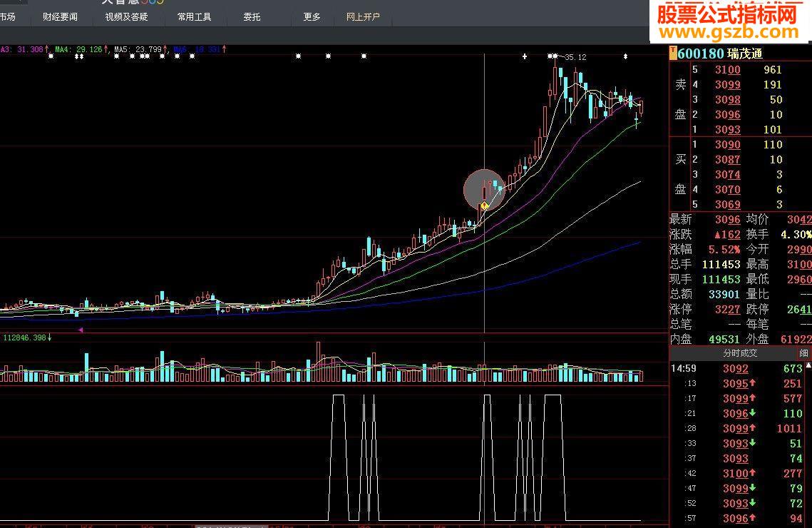Click the stock code 600180
Image resolution: width=812 pixels, height=528 pixels.
tap(701, 54)
